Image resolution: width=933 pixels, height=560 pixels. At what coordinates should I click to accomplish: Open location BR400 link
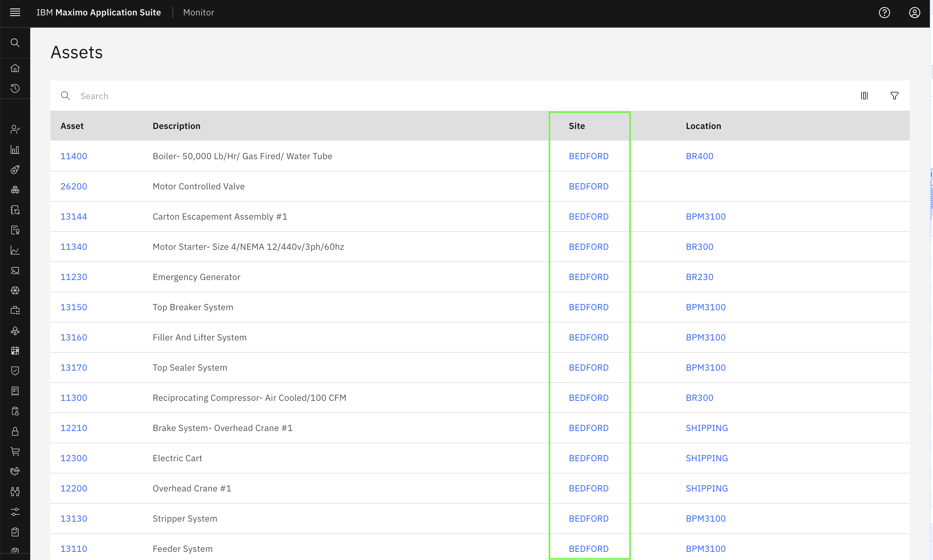click(699, 156)
